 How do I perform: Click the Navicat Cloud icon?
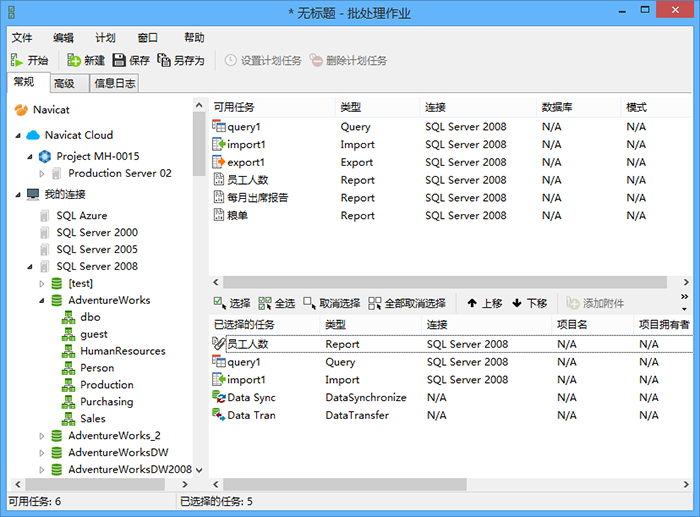tap(33, 135)
